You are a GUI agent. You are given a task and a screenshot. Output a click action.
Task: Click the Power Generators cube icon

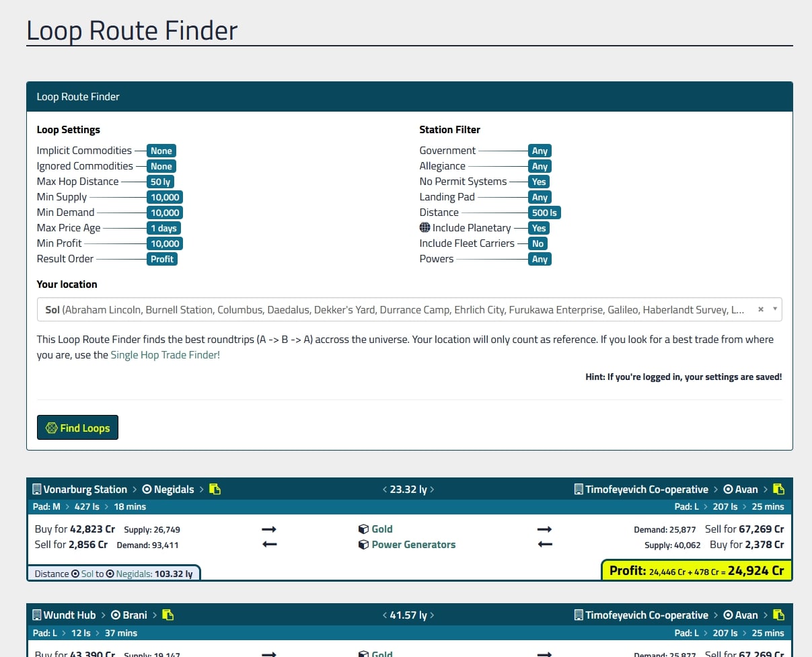tap(364, 545)
